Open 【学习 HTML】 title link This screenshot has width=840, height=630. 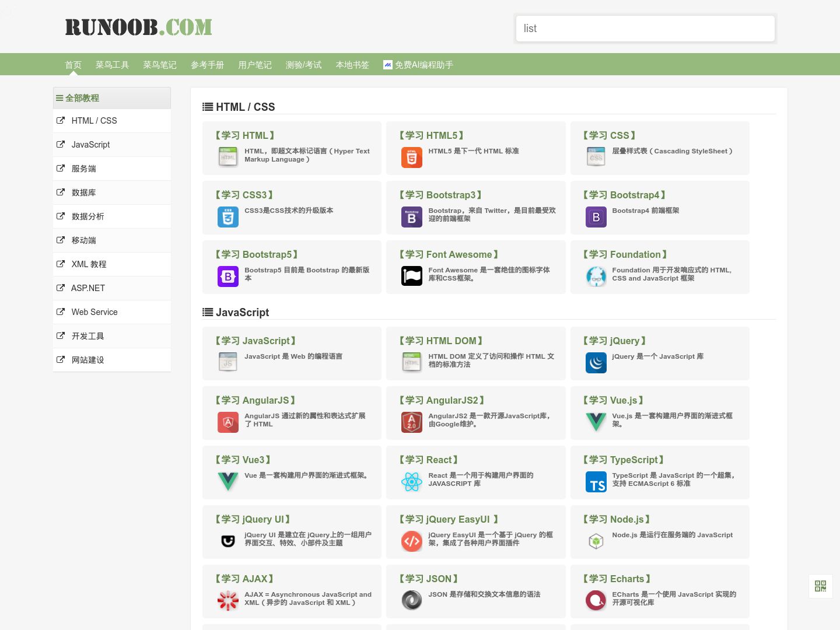245,135
